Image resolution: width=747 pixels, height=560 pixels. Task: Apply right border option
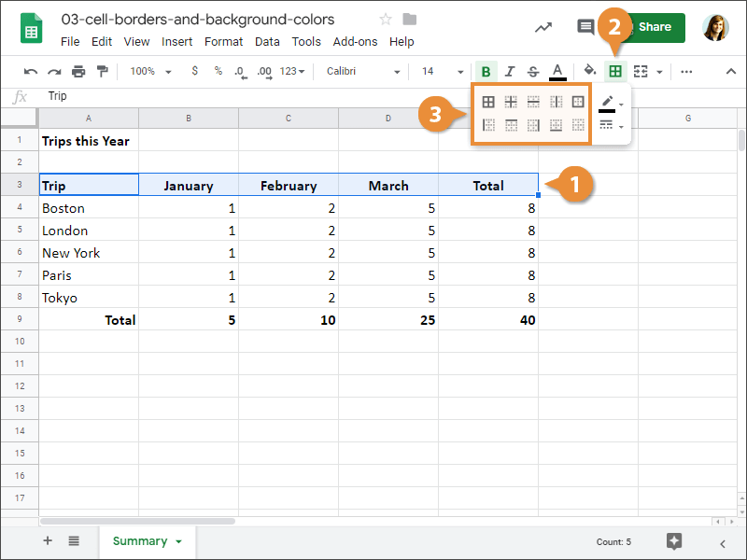click(533, 125)
